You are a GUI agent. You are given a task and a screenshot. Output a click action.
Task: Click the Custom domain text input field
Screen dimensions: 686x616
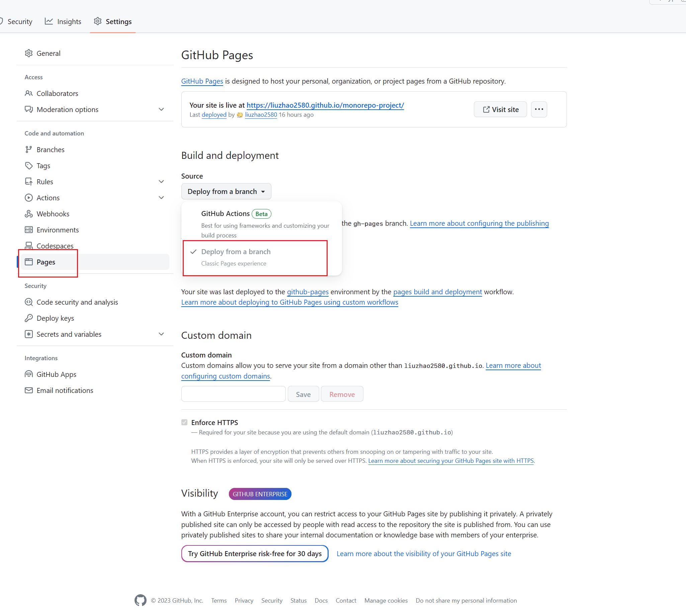point(233,394)
